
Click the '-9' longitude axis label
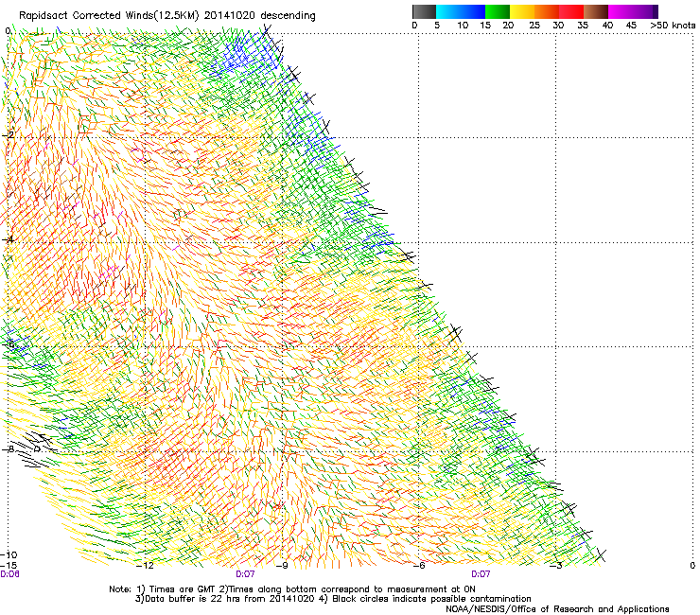(x=282, y=566)
